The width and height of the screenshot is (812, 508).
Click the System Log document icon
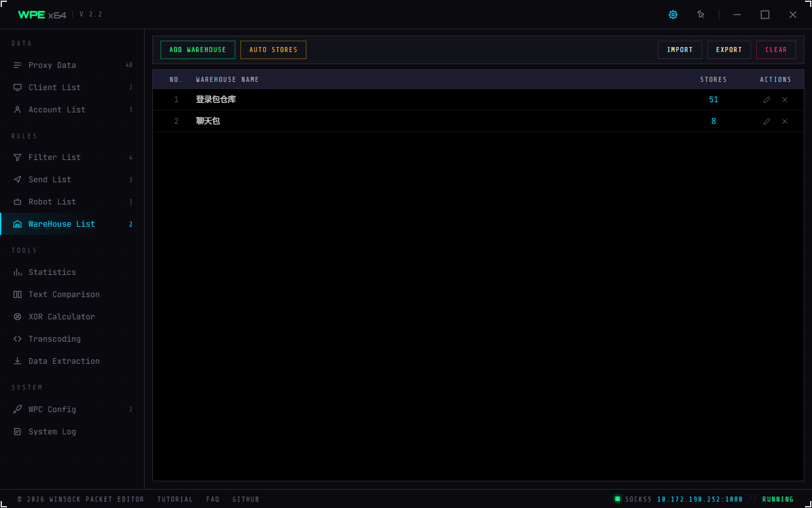17,432
